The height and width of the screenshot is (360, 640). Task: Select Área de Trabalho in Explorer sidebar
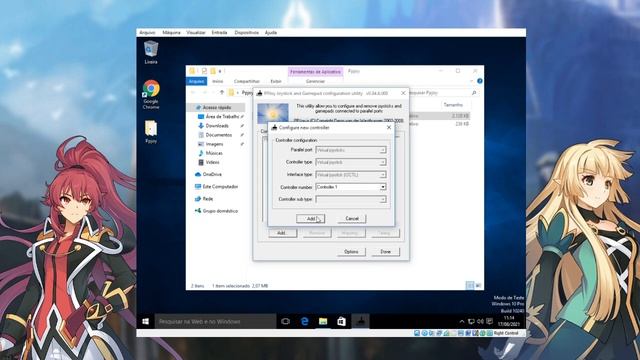(222, 117)
